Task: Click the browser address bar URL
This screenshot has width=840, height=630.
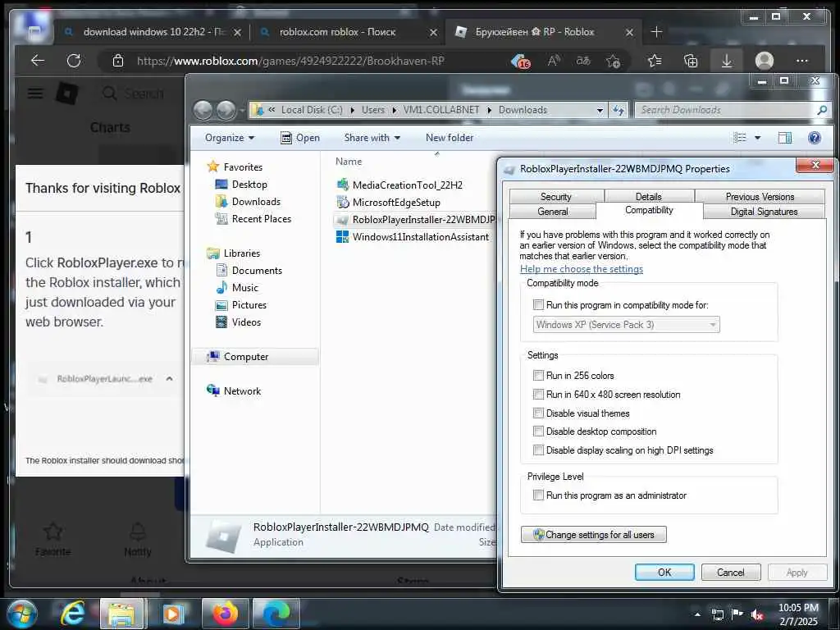Action: 290,61
